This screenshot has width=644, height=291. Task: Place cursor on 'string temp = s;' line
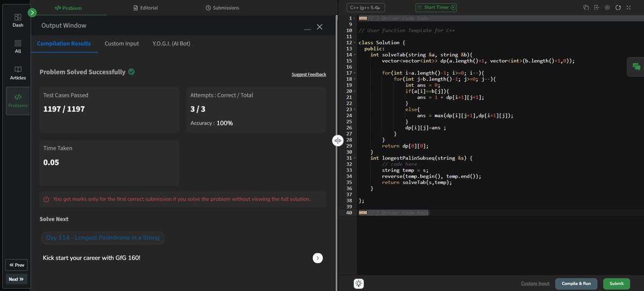pyautogui.click(x=405, y=170)
